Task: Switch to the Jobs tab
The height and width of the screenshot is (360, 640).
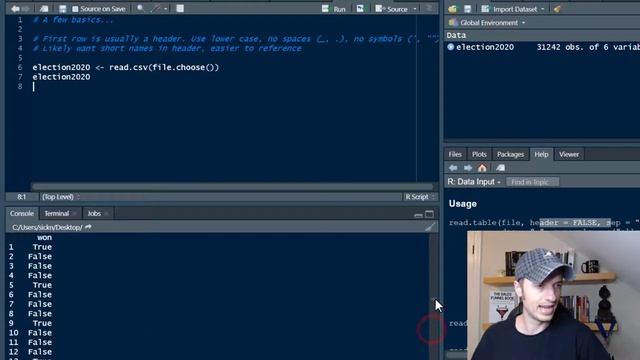Action: [x=94, y=213]
